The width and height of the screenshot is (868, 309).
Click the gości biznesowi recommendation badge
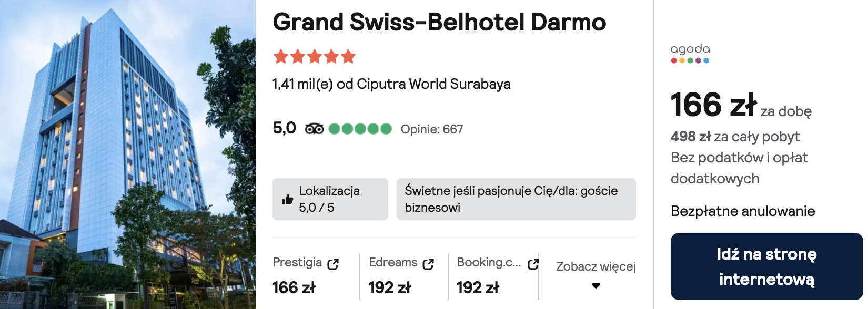tap(516, 199)
